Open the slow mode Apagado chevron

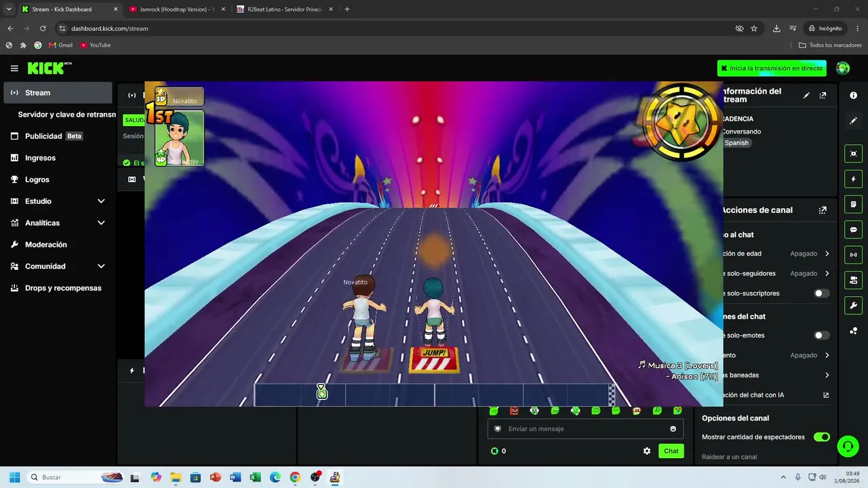click(x=827, y=355)
